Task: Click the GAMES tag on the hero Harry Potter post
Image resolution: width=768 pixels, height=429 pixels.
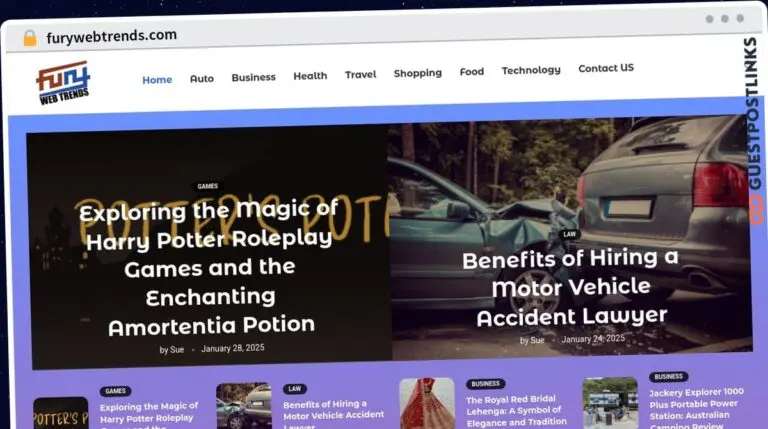Action: [208, 186]
